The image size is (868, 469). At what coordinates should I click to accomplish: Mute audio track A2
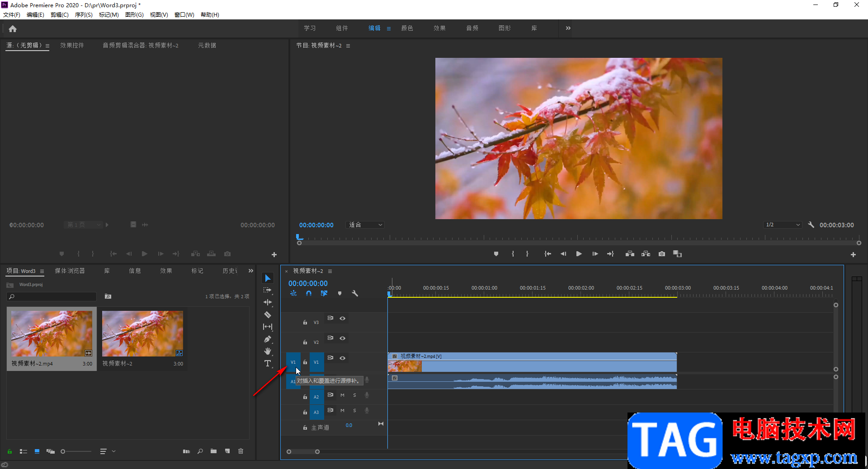[x=342, y=395]
